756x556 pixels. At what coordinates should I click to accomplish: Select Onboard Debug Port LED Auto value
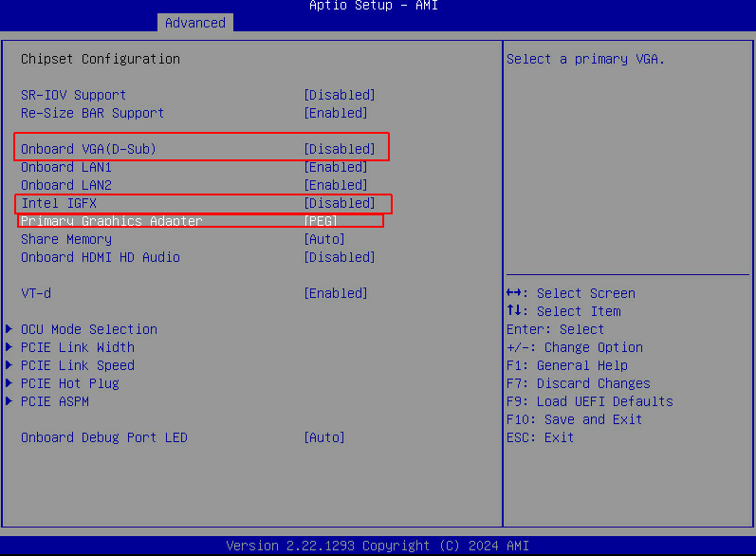(x=323, y=437)
